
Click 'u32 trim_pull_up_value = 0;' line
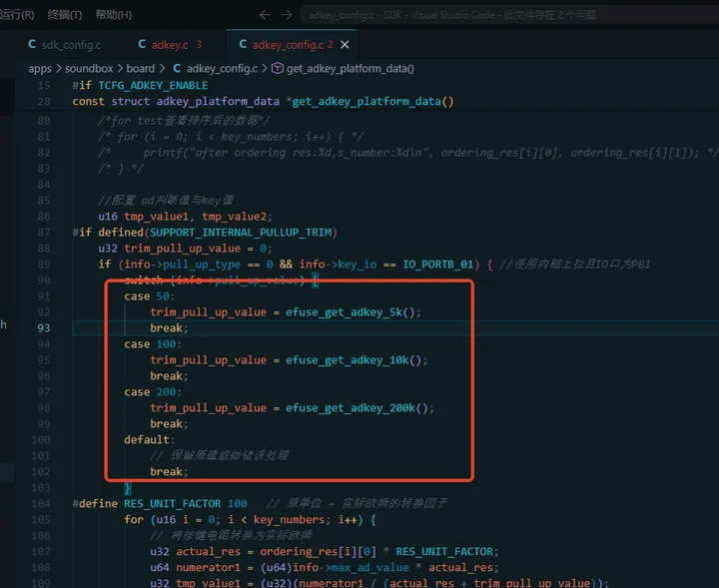point(185,249)
